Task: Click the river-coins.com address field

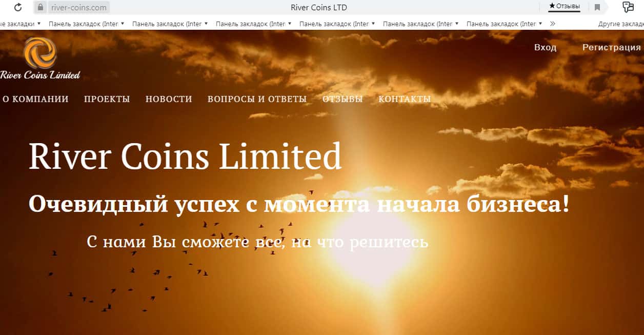Action: pyautogui.click(x=79, y=7)
